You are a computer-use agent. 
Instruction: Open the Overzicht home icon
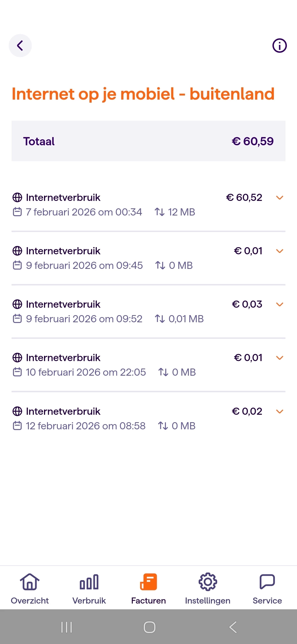pyautogui.click(x=30, y=582)
